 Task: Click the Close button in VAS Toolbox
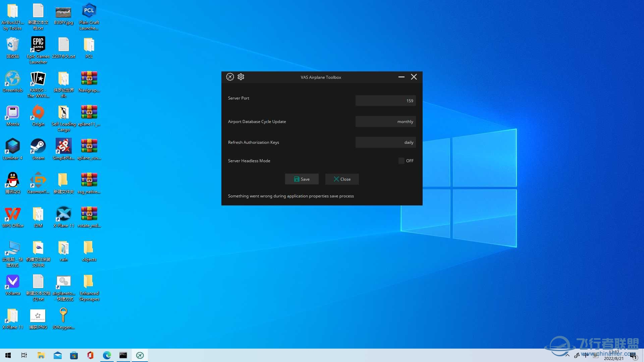(x=343, y=179)
